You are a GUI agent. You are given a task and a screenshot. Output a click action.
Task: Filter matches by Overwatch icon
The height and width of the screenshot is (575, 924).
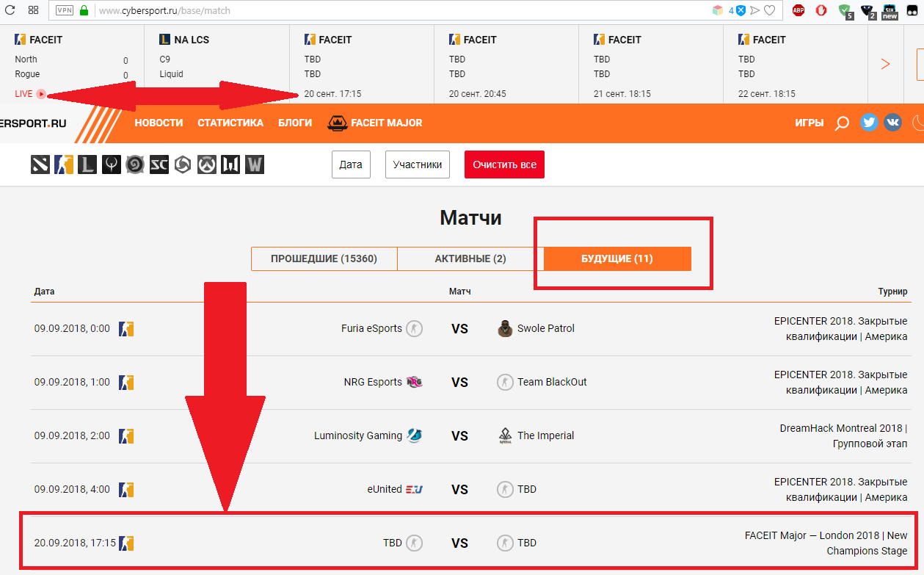[x=207, y=164]
